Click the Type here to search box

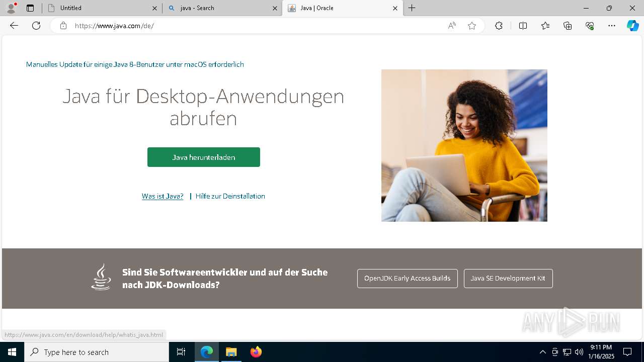pyautogui.click(x=97, y=352)
